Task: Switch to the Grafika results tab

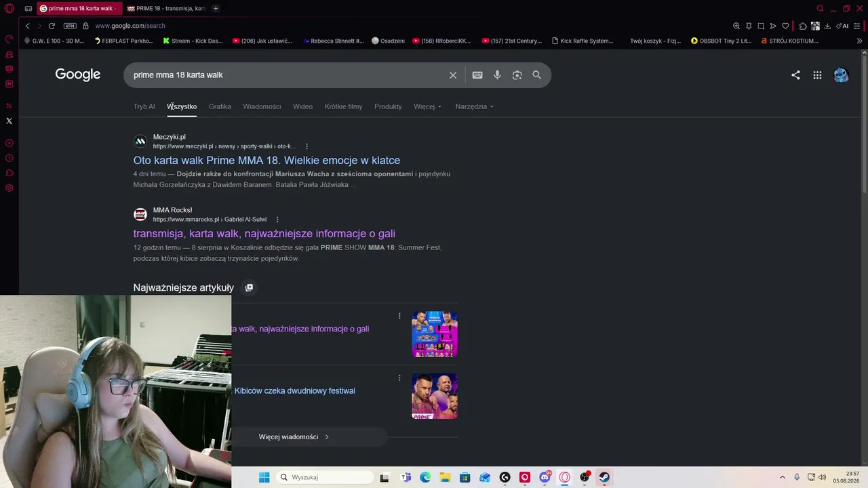Action: coord(220,106)
